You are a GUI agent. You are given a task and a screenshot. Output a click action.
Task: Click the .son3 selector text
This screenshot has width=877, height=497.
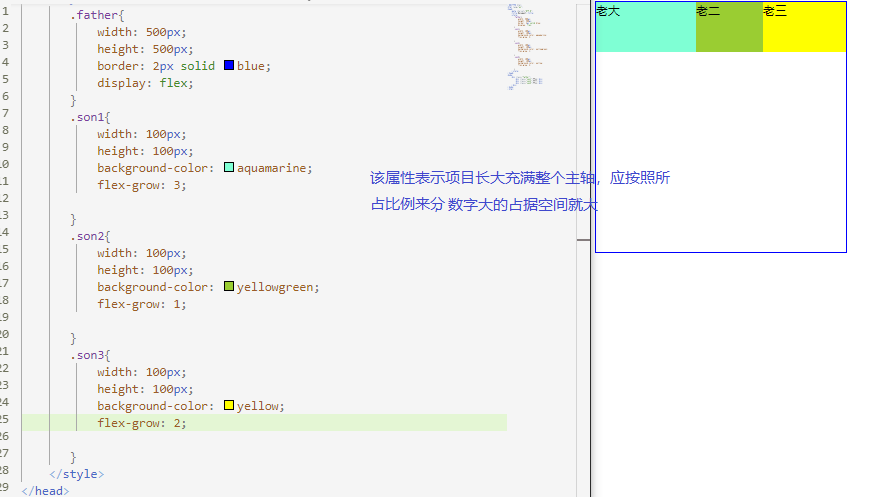tap(87, 355)
